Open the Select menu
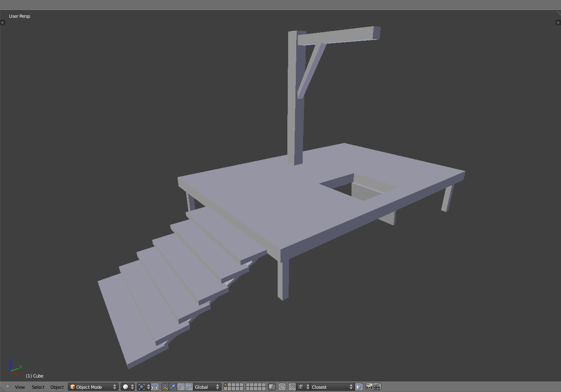Image resolution: width=561 pixels, height=392 pixels. [x=38, y=387]
